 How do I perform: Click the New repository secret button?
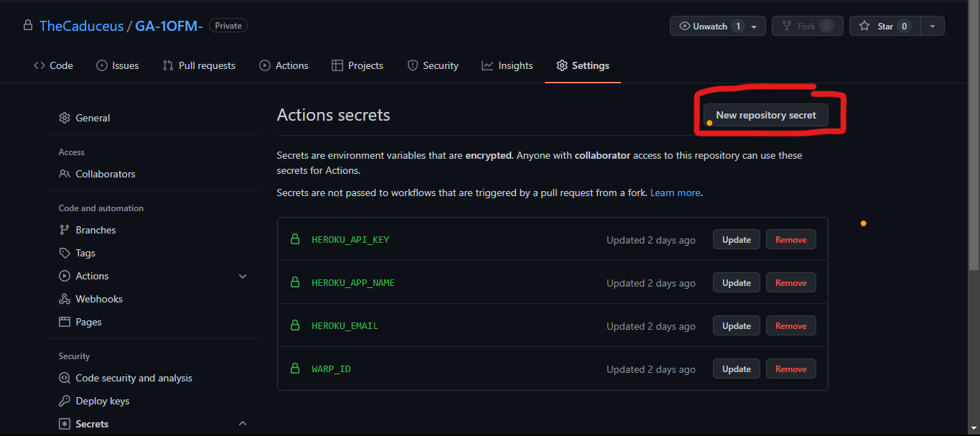(x=765, y=115)
